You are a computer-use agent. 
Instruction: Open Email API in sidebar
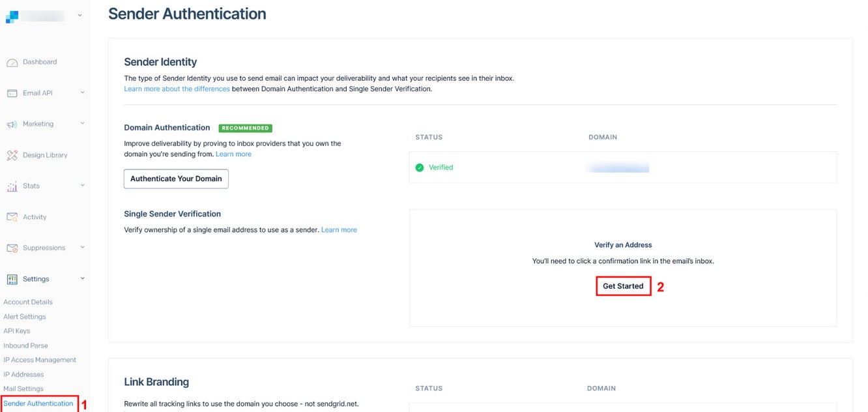click(x=37, y=93)
